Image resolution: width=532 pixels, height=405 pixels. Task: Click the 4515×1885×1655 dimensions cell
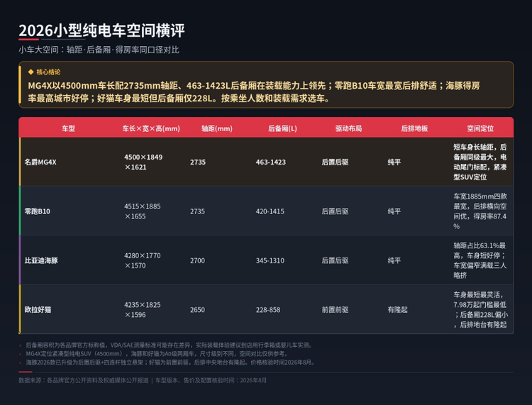[x=143, y=211]
